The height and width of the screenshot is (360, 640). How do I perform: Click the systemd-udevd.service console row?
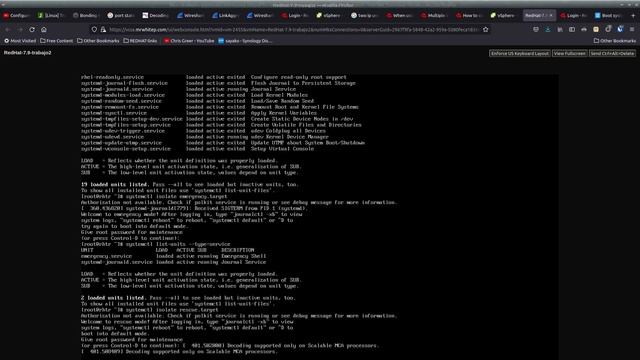point(204,137)
